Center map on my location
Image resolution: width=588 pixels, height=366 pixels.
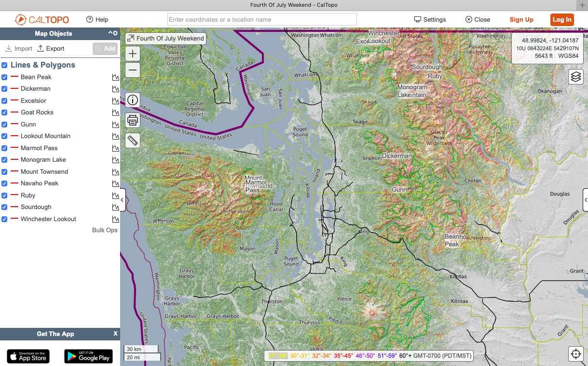click(x=576, y=354)
